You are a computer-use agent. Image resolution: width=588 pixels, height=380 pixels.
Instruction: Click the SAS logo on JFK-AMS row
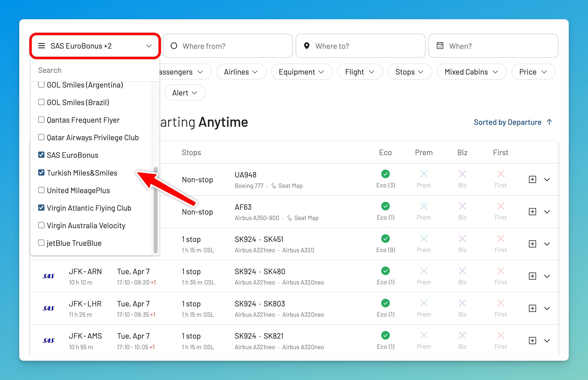click(x=48, y=341)
